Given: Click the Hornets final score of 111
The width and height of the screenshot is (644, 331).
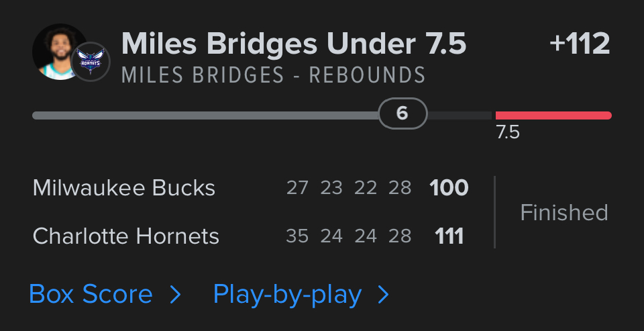Looking at the screenshot, I should pyautogui.click(x=449, y=236).
